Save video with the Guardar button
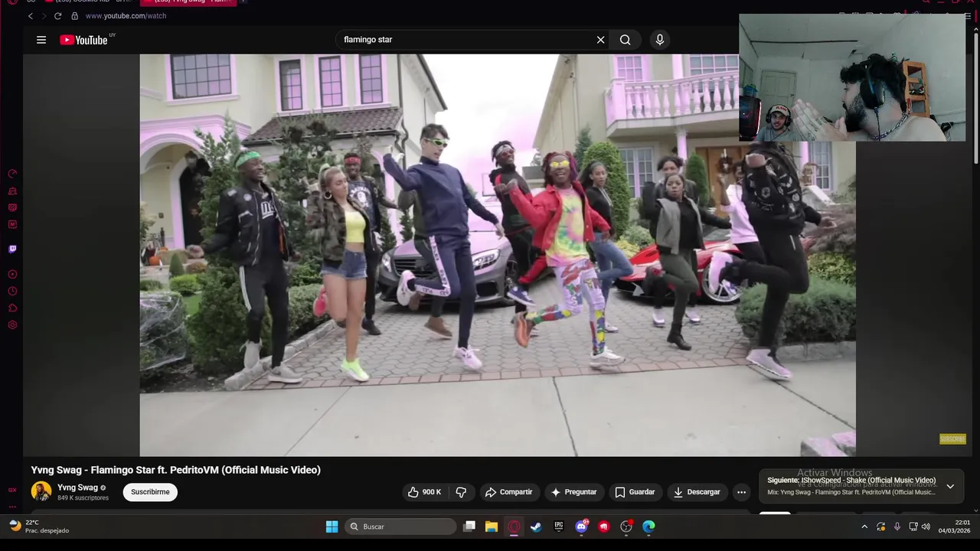This screenshot has width=980, height=551. click(635, 492)
